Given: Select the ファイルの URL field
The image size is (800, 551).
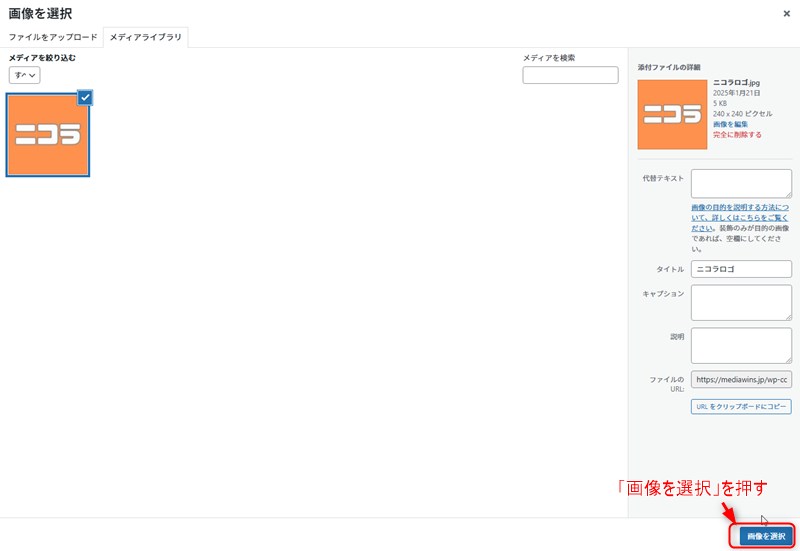Looking at the screenshot, I should click(x=741, y=380).
